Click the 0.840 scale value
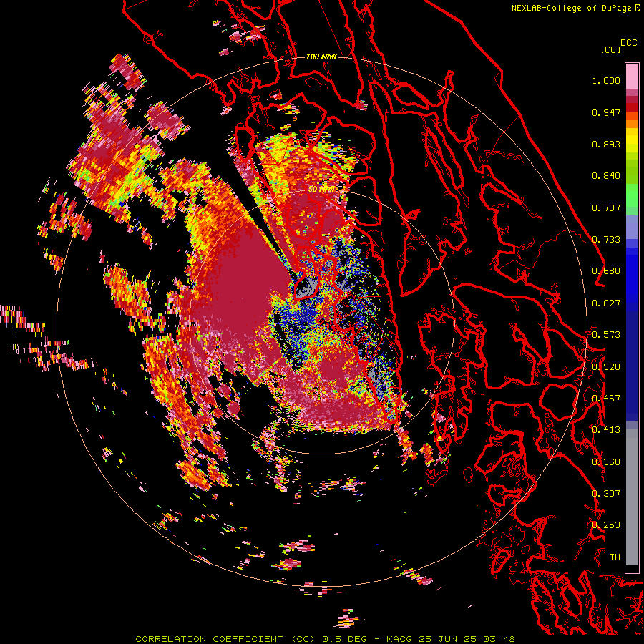This screenshot has width=644, height=644. 606,176
